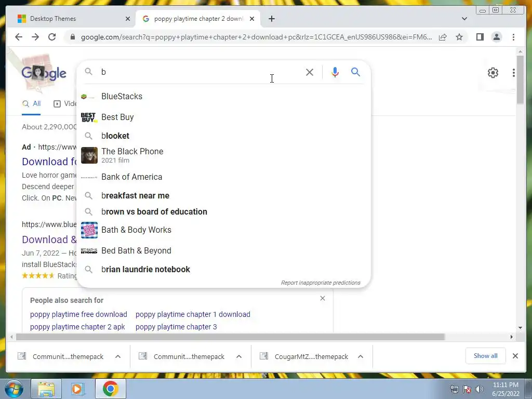Expand options for first Communit themepack download

[x=118, y=356]
